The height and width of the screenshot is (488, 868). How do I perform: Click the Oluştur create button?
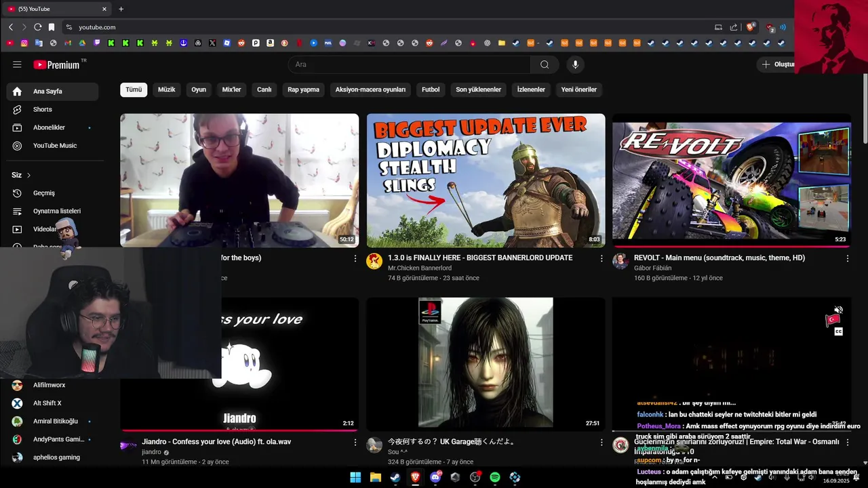(777, 64)
